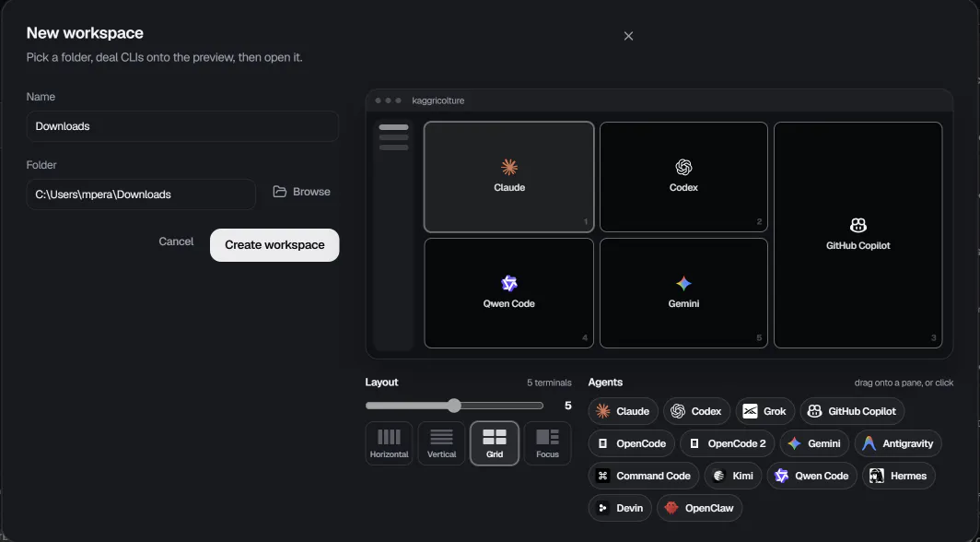Close the New workspace dialog
Image resolution: width=980 pixels, height=542 pixels.
pyautogui.click(x=629, y=36)
